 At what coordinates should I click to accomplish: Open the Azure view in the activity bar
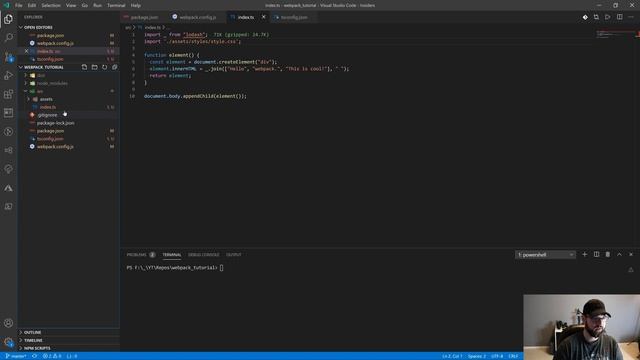8,188
